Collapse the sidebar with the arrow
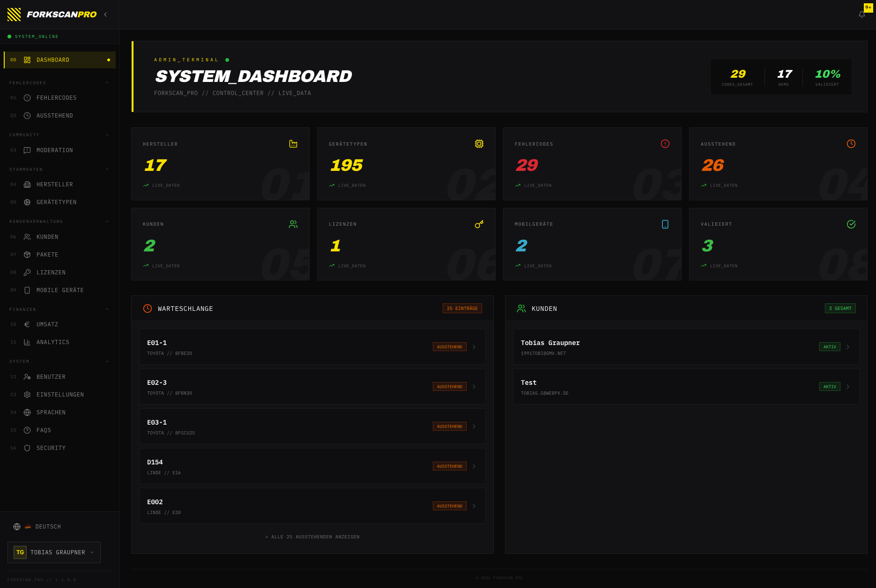This screenshot has width=876, height=588. 105,15
